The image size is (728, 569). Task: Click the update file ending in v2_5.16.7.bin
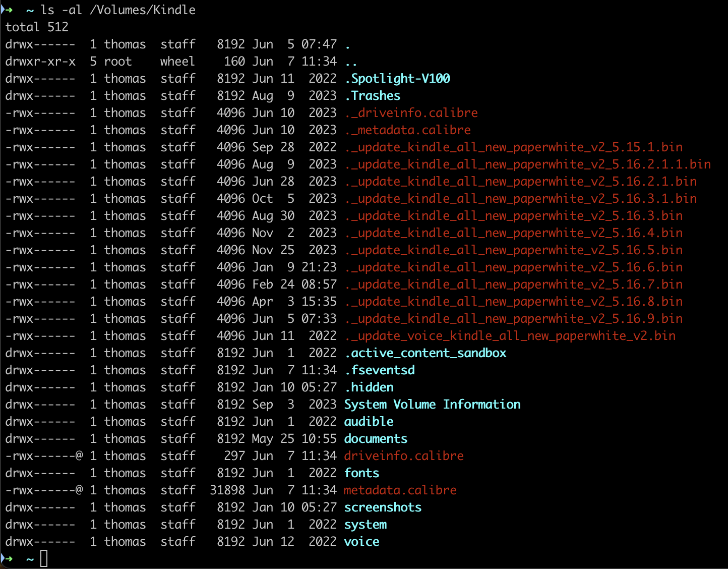tap(514, 284)
